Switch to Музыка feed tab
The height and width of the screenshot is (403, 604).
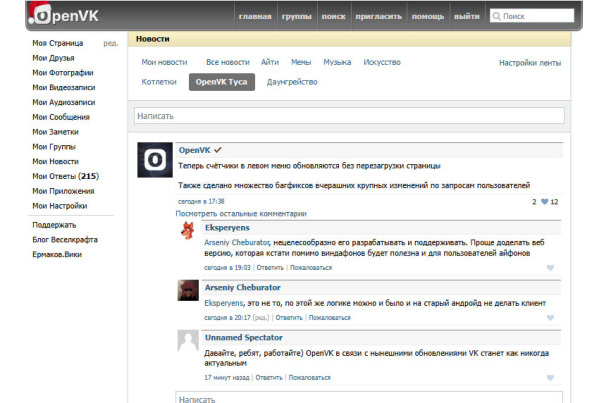tap(337, 62)
